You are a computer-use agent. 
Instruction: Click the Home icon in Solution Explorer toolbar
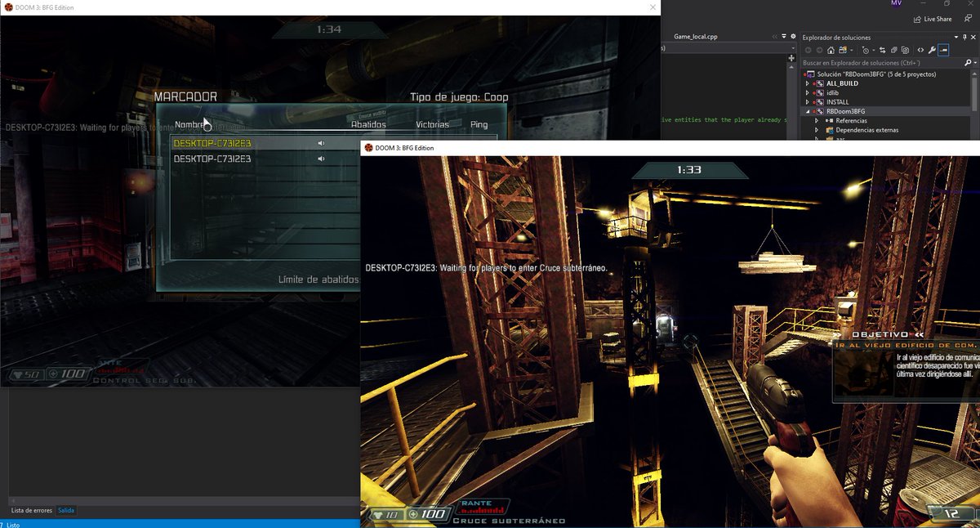tap(831, 50)
